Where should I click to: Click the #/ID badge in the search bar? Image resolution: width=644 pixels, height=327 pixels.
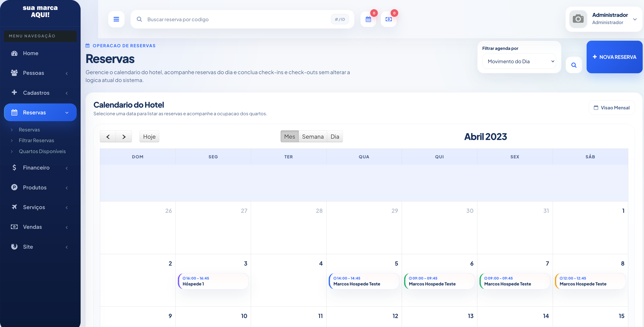click(340, 19)
